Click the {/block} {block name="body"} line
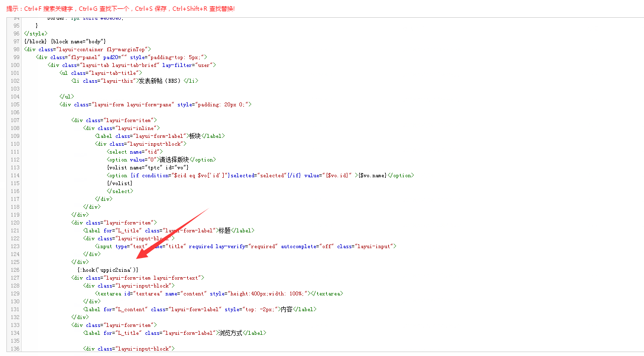Screen dimensions: 644x356 tap(65, 41)
